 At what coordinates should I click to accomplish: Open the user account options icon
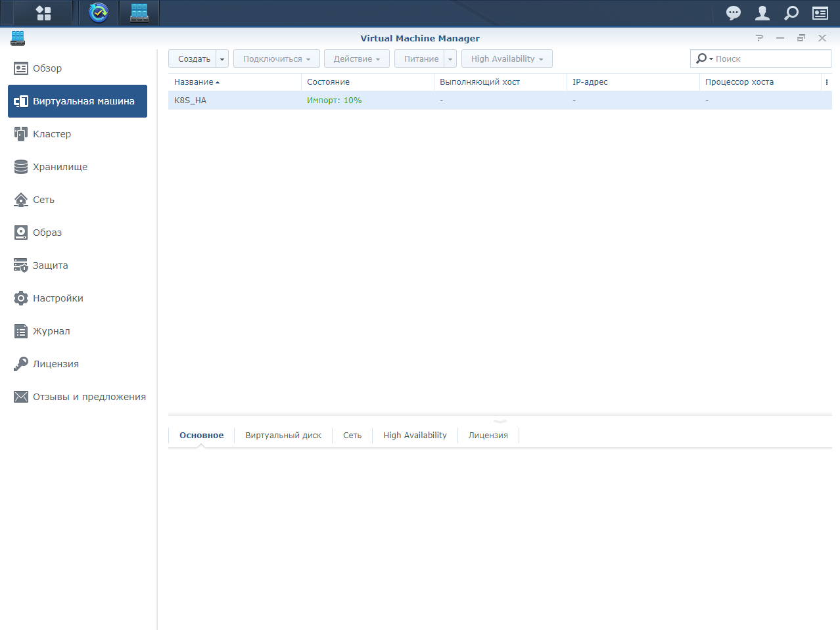pyautogui.click(x=762, y=13)
